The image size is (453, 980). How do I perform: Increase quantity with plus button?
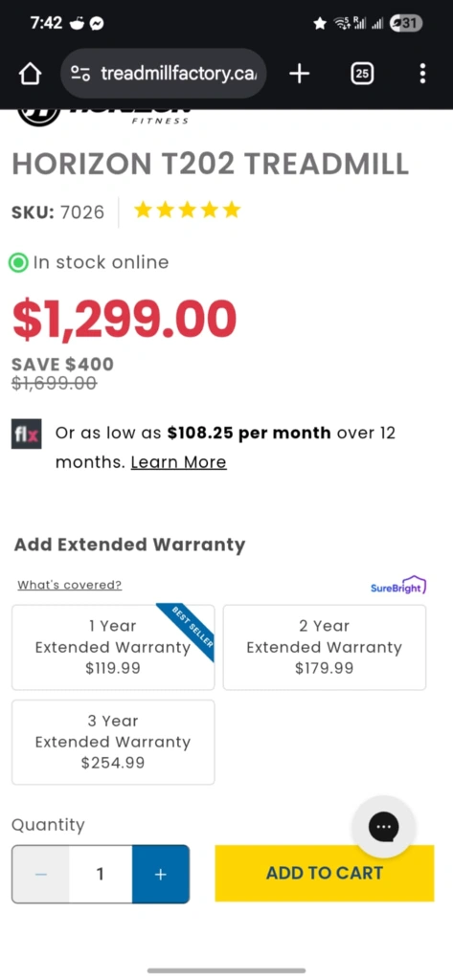click(x=160, y=874)
